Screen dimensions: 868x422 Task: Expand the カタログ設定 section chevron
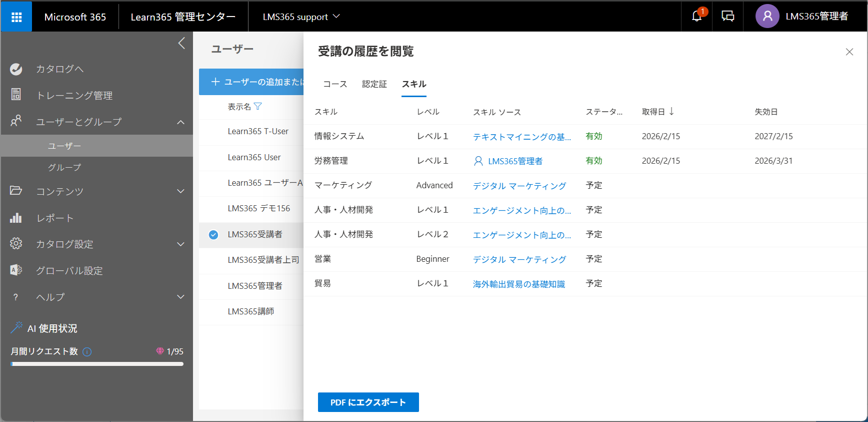click(x=180, y=244)
